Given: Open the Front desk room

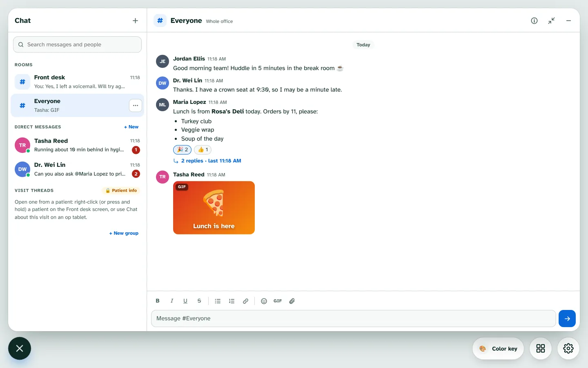Looking at the screenshot, I should click(77, 82).
